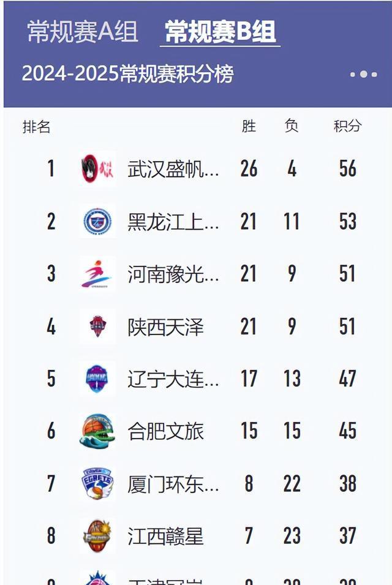Switch to the 常规赛A组 tab
392x585 pixels.
(x=83, y=31)
